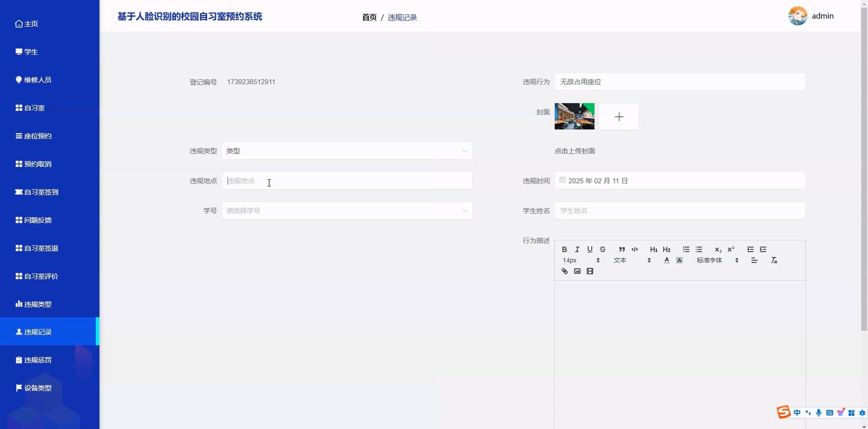868x429 pixels.
Task: Insert a blockquote in the description
Action: [x=622, y=249]
